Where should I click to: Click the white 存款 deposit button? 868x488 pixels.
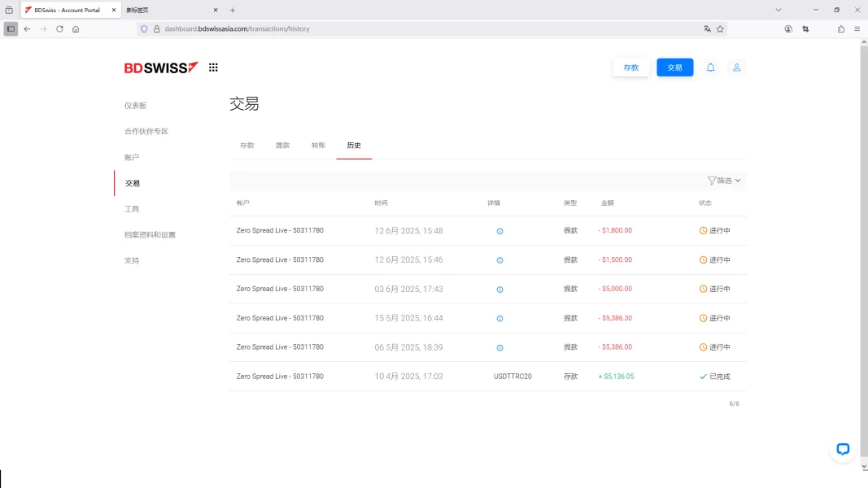coord(630,68)
